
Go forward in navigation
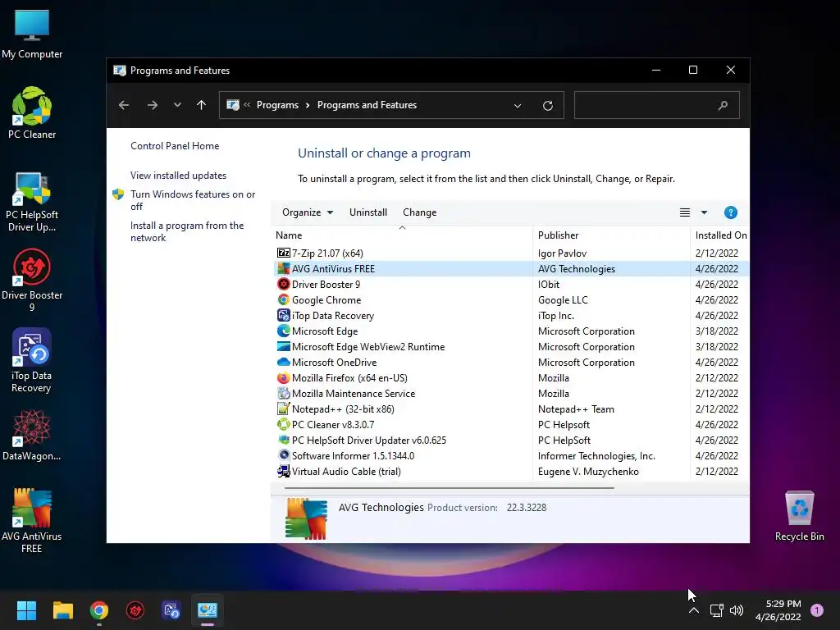[x=152, y=105]
